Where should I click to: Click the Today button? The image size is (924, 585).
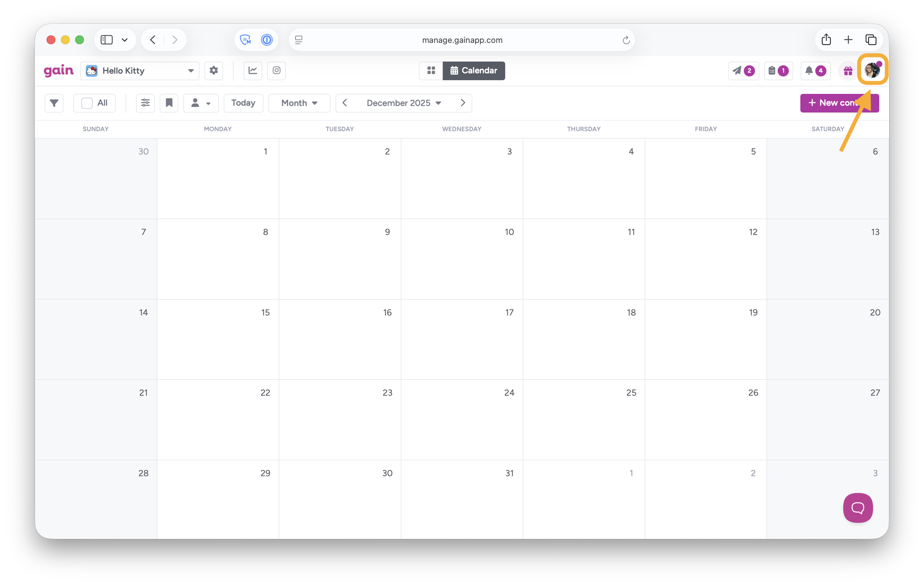(x=243, y=103)
